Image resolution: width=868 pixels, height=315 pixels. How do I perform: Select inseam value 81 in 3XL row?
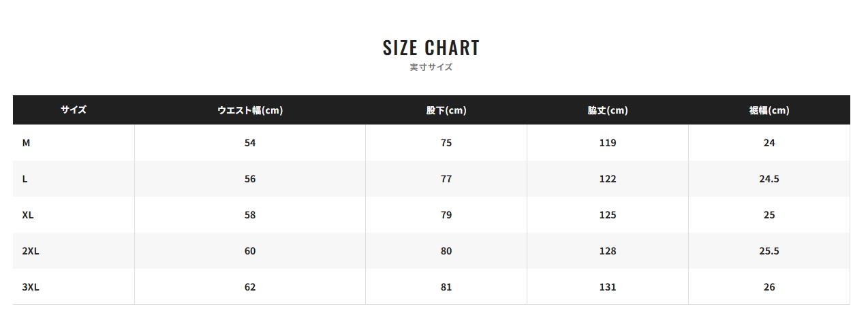446,287
